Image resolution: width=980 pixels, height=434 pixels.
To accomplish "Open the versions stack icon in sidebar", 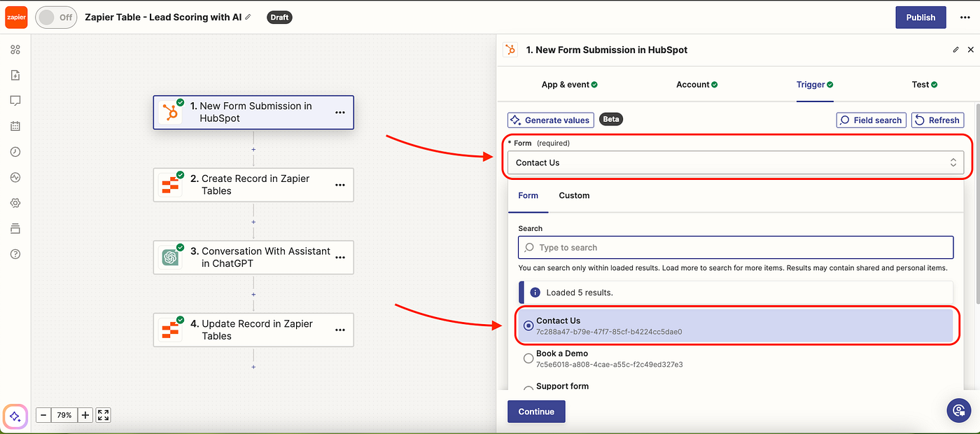I will 15,229.
